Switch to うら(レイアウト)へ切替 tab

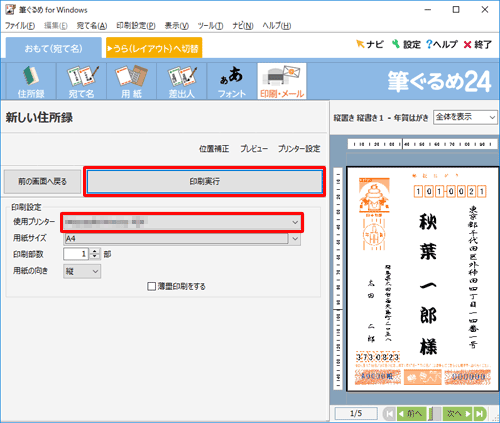point(154,48)
